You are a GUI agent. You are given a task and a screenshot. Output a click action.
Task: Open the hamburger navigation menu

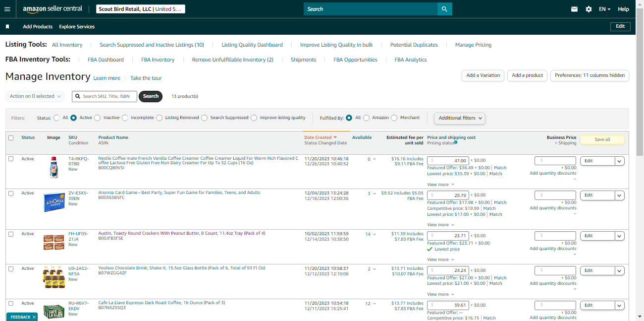(7, 9)
